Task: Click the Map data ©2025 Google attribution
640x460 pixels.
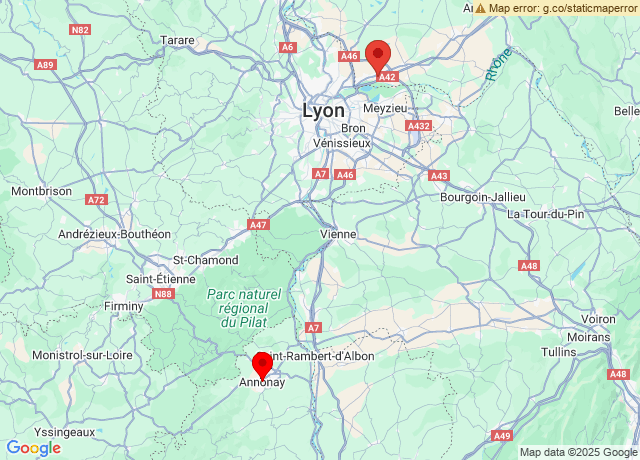Action: point(578,452)
